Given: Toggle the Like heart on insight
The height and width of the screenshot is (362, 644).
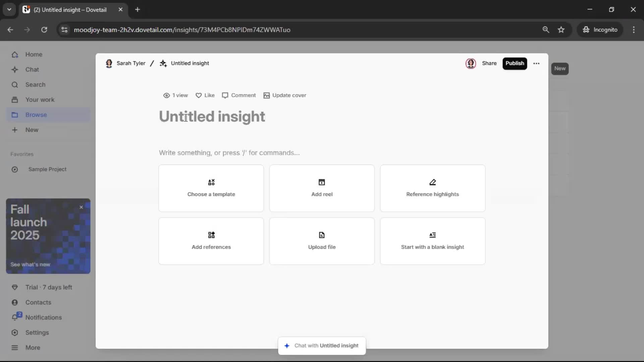Looking at the screenshot, I should [199, 96].
